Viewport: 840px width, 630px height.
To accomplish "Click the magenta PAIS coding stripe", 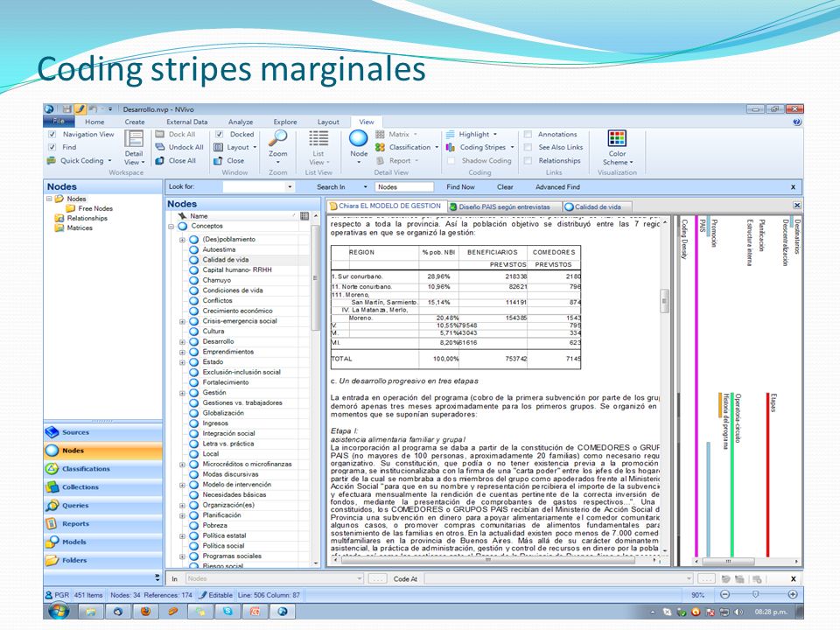I will (x=696, y=387).
